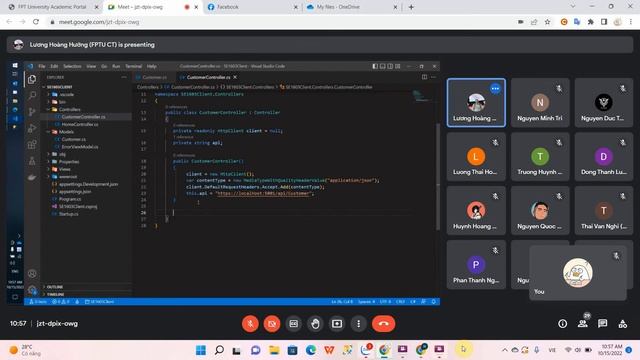Open meeting details info icon

click(x=562, y=324)
